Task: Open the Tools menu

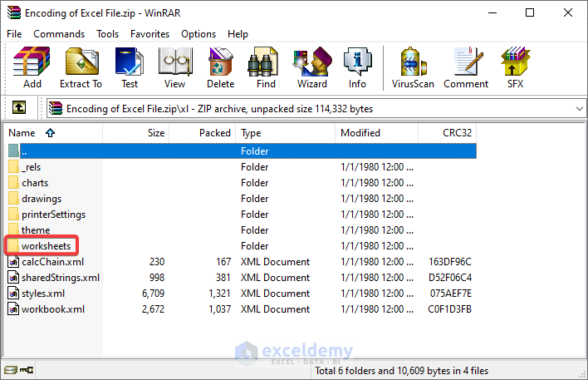Action: pyautogui.click(x=108, y=34)
